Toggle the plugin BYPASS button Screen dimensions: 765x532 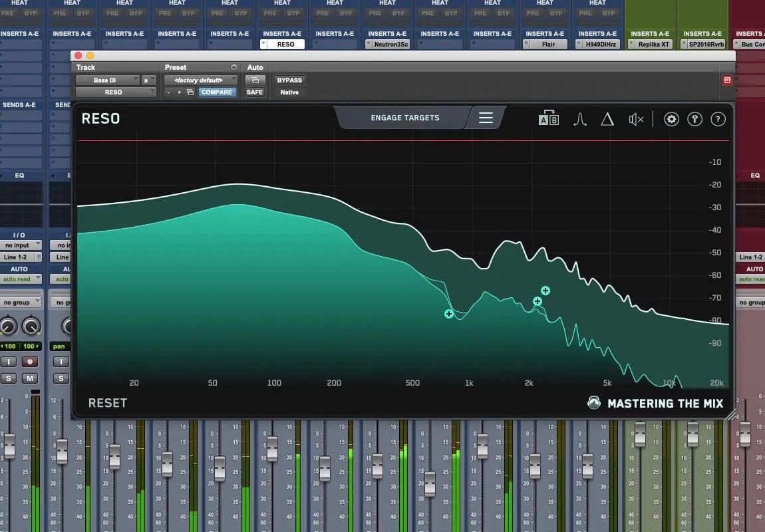coord(289,80)
